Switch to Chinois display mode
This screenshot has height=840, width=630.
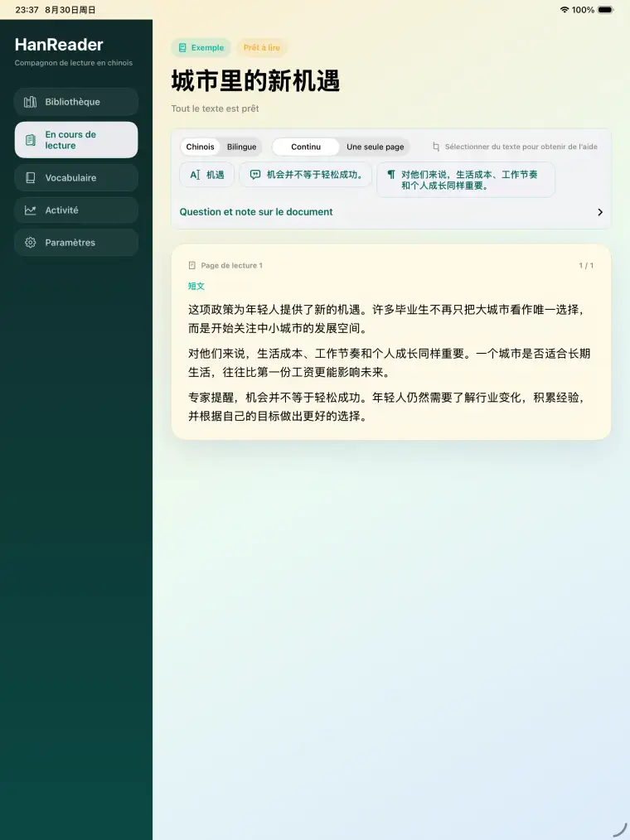click(200, 147)
